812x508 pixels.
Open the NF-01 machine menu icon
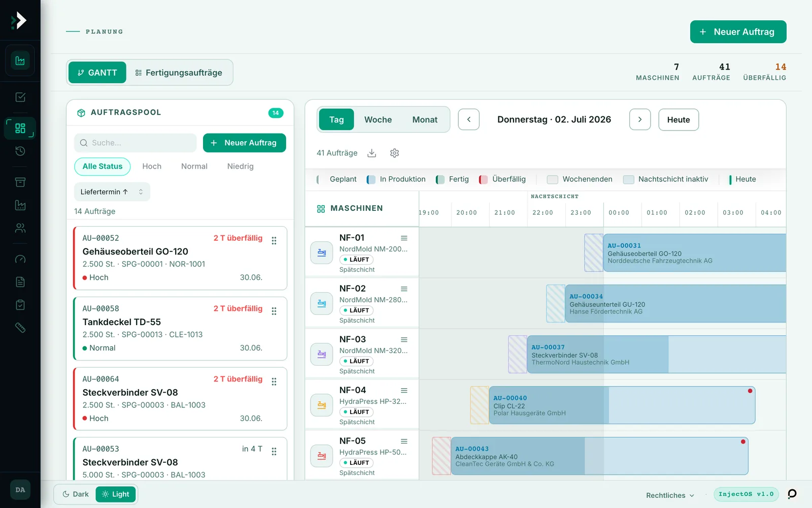pos(404,238)
